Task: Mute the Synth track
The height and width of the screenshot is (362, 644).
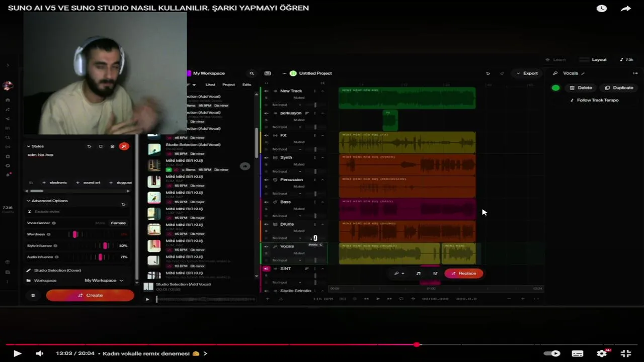Action: (x=267, y=157)
